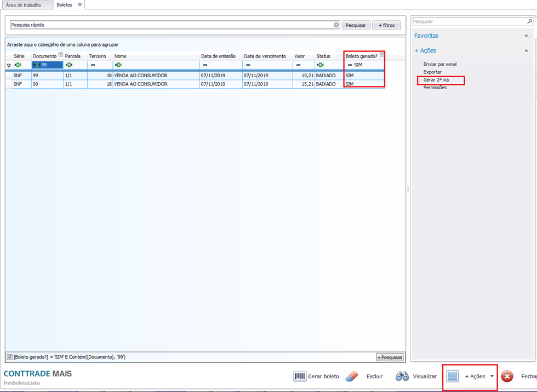The height and width of the screenshot is (392, 537).
Task: Sort by the Série column header
Action: [x=22, y=56]
